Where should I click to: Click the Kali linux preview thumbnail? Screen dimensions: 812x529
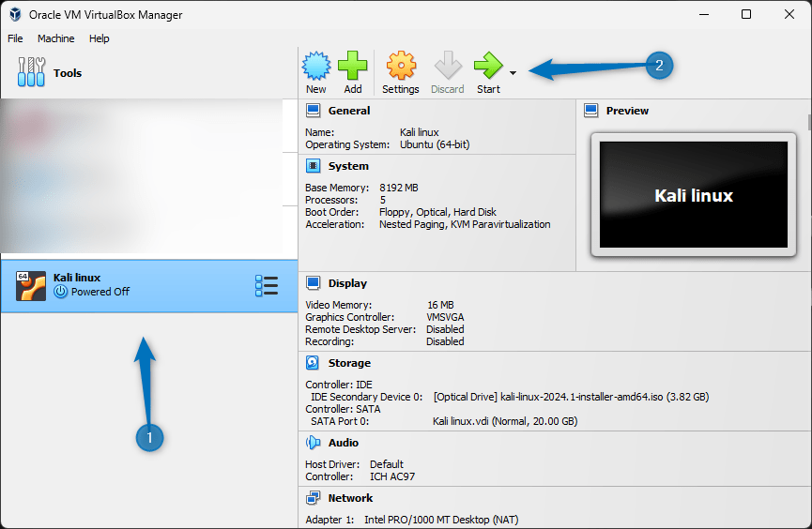tap(694, 194)
